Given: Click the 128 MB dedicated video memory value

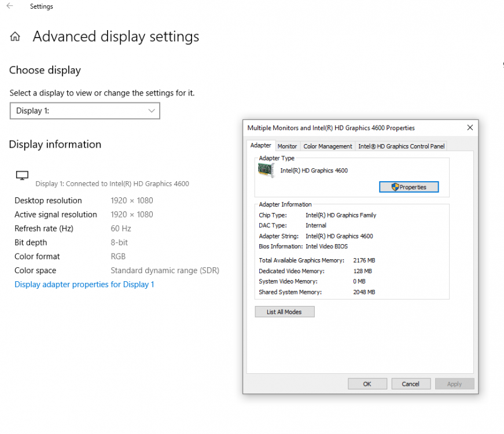Looking at the screenshot, I should [363, 271].
